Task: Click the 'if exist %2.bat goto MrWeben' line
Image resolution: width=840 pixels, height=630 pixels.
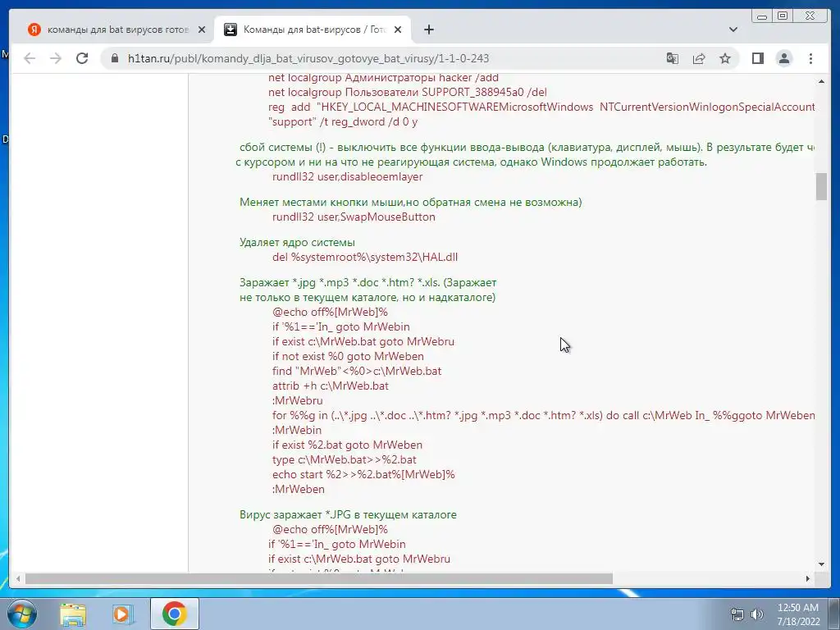Action: click(347, 445)
